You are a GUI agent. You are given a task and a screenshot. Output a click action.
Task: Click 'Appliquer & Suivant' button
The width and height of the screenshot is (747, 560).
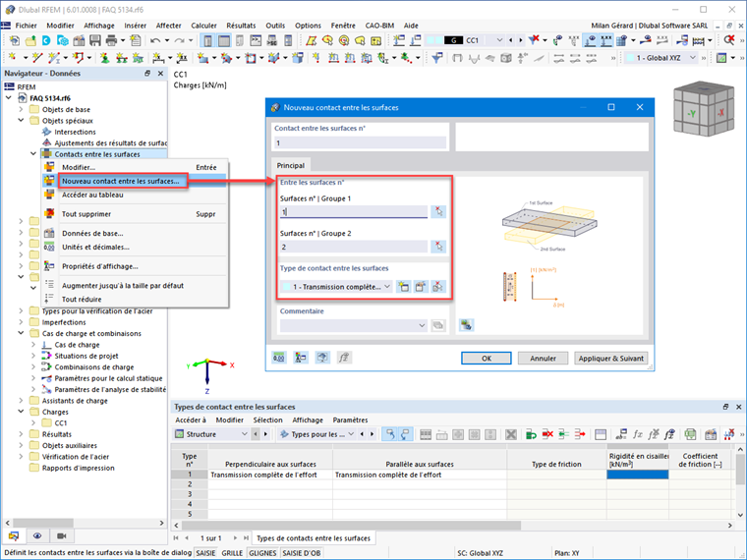pyautogui.click(x=610, y=358)
